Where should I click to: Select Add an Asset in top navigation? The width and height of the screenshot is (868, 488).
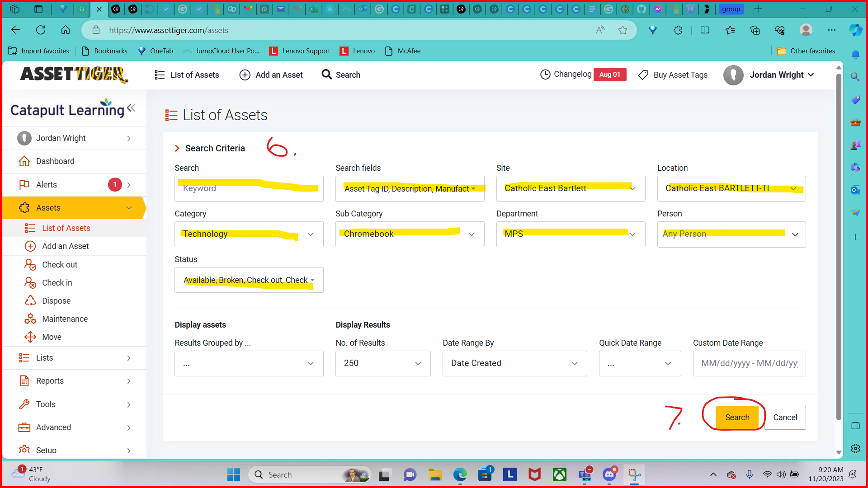[x=271, y=75]
